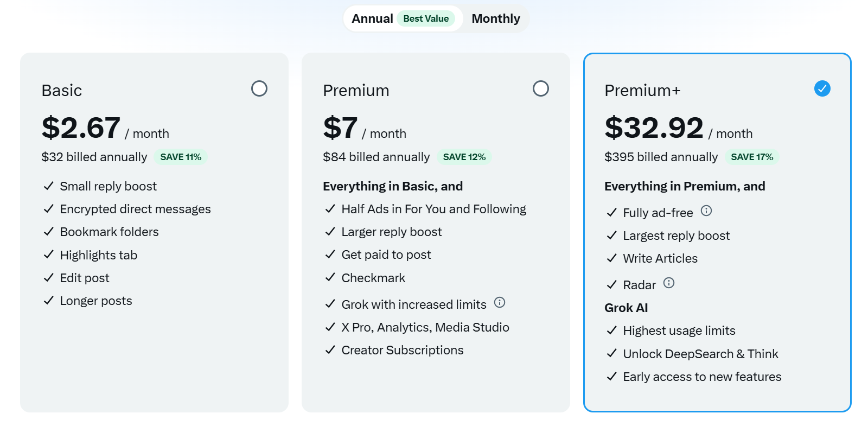This screenshot has width=868, height=426.
Task: Click the "$2.67 / month" price text
Action: [x=103, y=129]
